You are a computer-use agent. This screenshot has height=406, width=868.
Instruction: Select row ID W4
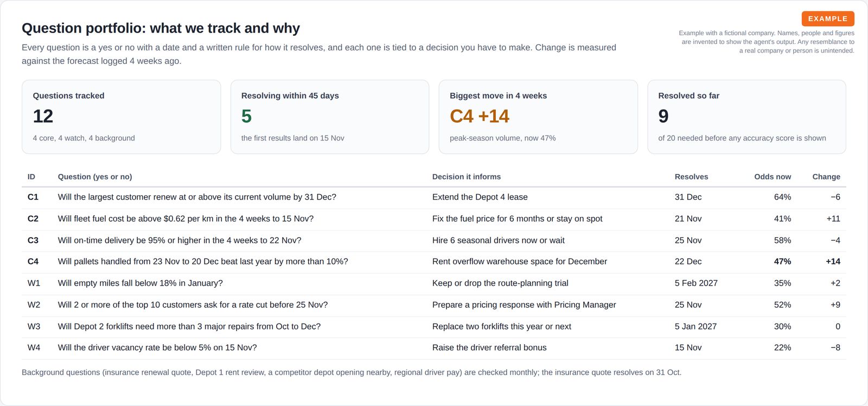click(34, 348)
